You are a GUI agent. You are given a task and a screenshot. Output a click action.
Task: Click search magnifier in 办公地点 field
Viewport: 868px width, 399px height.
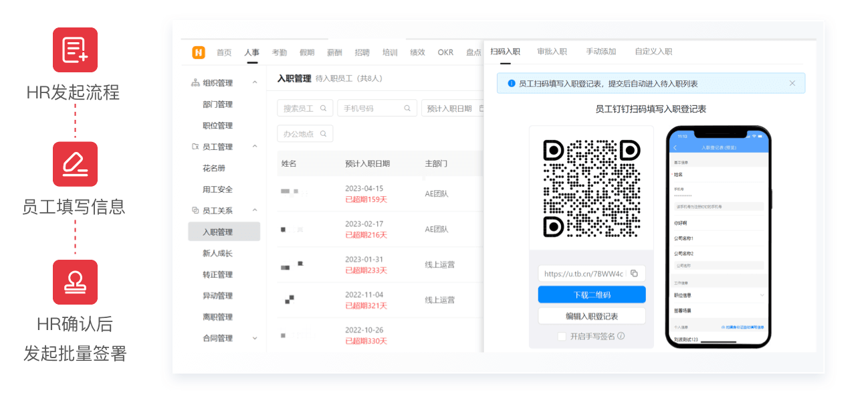(x=323, y=133)
